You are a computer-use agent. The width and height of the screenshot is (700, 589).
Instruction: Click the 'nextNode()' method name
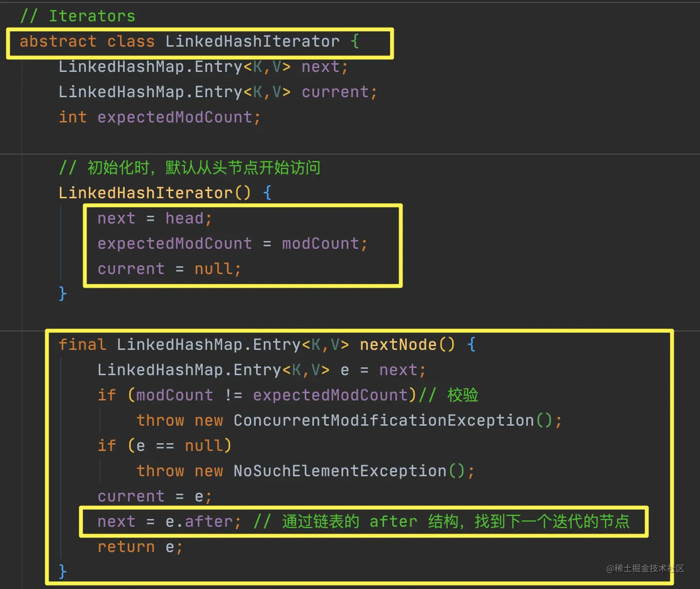(407, 345)
